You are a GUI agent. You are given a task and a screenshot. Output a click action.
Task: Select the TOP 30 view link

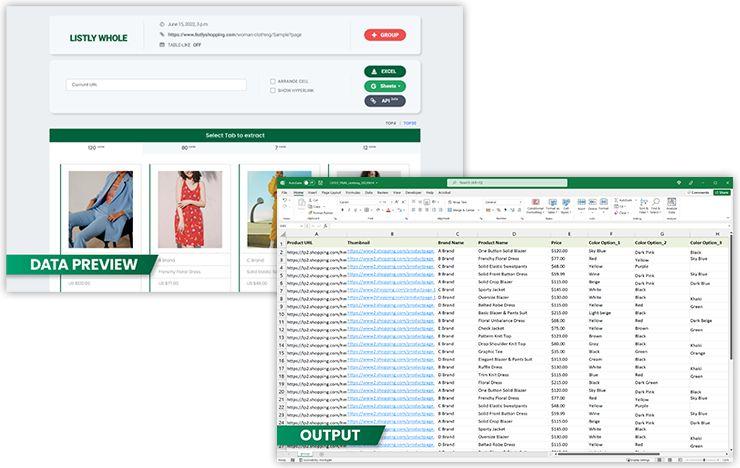(x=410, y=123)
